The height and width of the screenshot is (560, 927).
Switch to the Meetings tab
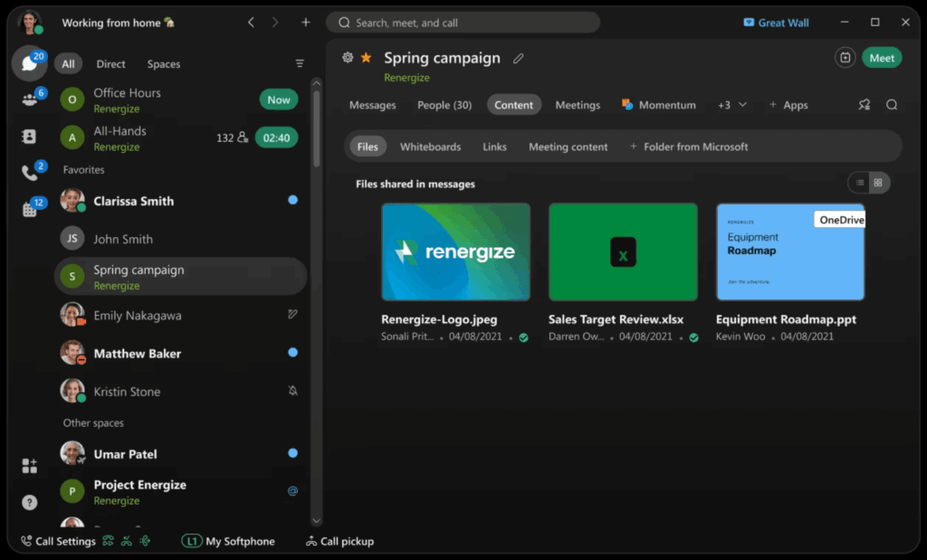tap(578, 105)
